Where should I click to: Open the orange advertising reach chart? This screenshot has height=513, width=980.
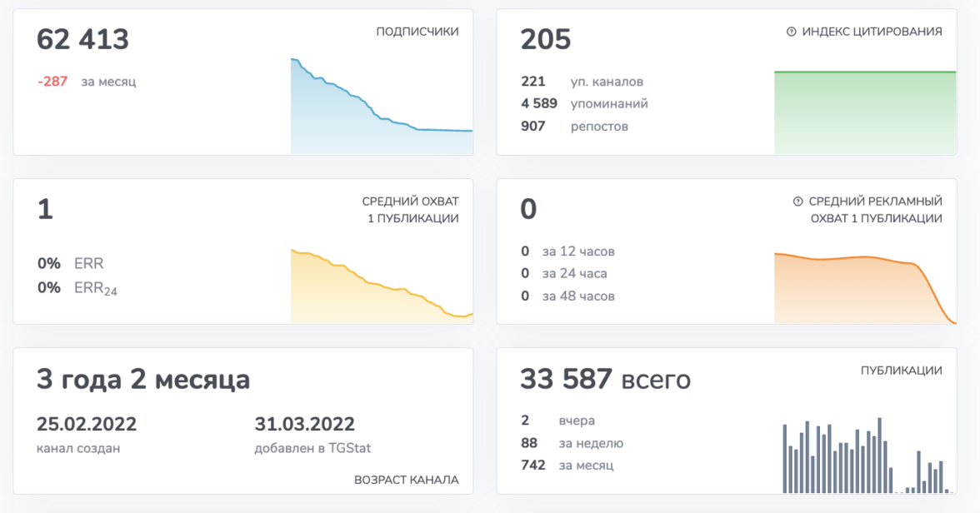point(864,287)
